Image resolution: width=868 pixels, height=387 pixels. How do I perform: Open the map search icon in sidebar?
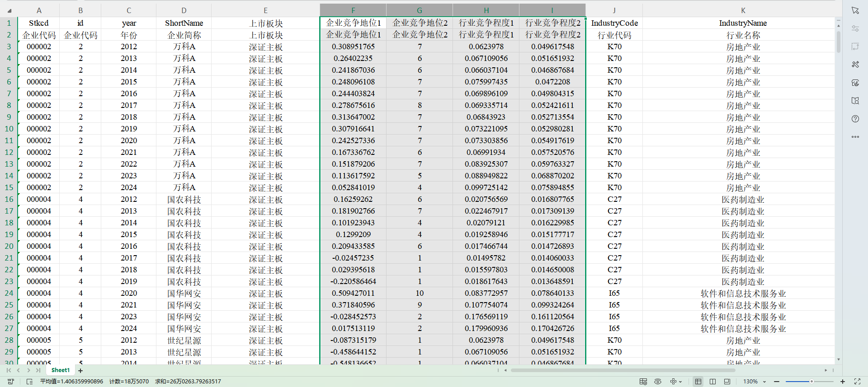pos(855,101)
